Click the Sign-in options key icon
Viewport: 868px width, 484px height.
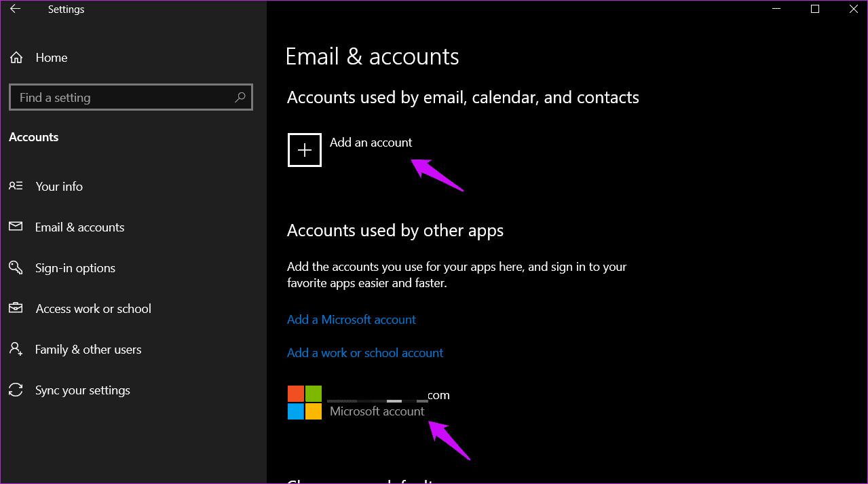(16, 267)
